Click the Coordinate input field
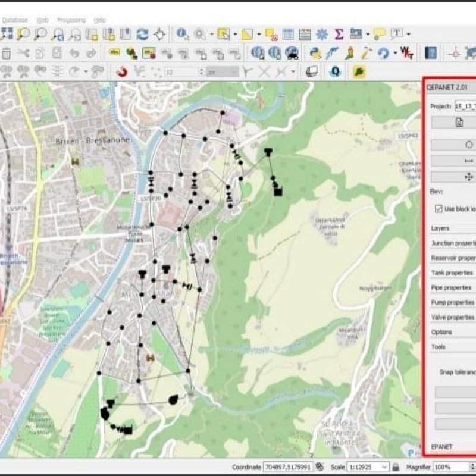 pyautogui.click(x=288, y=467)
